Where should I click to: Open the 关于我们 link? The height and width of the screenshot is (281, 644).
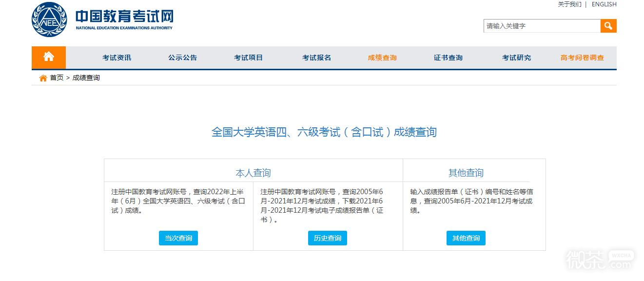click(569, 4)
